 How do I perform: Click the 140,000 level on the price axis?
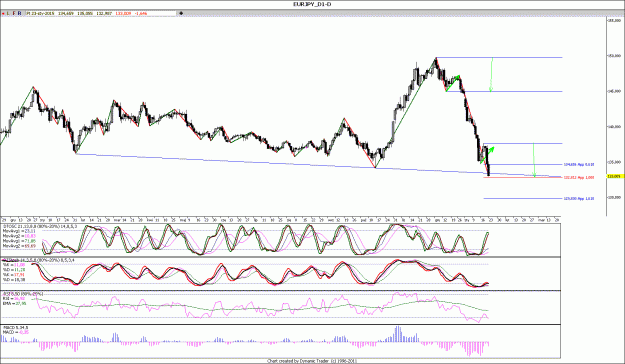click(614, 127)
